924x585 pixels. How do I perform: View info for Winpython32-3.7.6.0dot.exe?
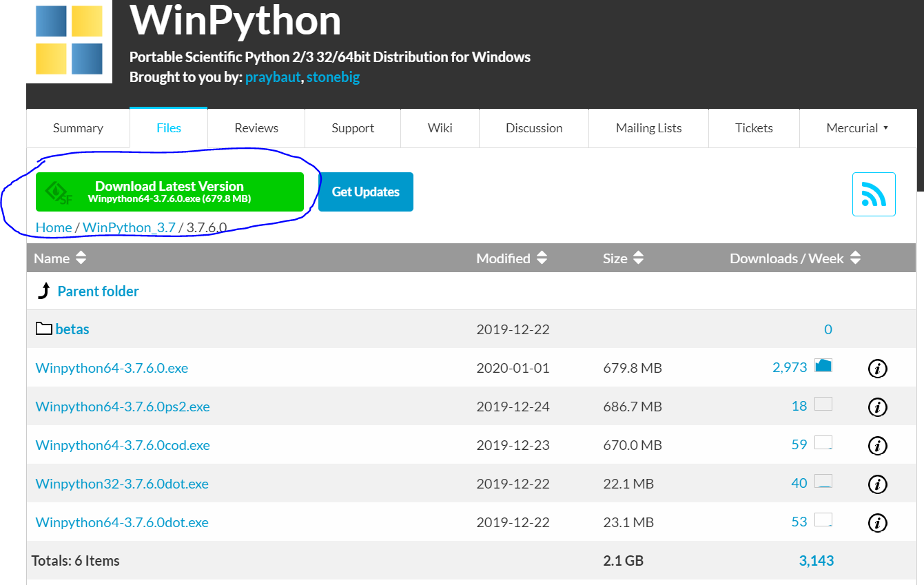(877, 484)
